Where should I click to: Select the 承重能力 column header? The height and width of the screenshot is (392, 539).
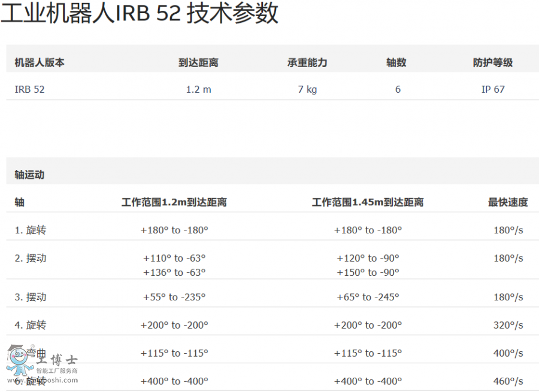307,62
